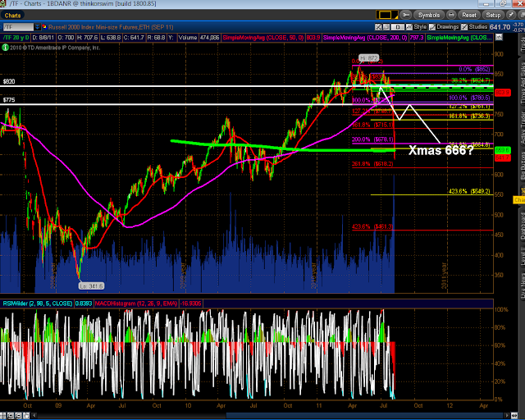Click the $775 horizontal line label

pos(9,100)
